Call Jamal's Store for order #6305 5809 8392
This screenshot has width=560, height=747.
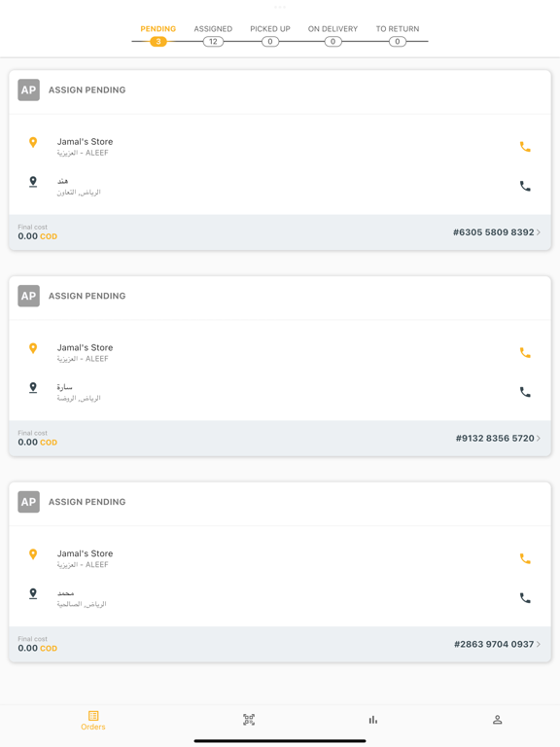(x=525, y=147)
